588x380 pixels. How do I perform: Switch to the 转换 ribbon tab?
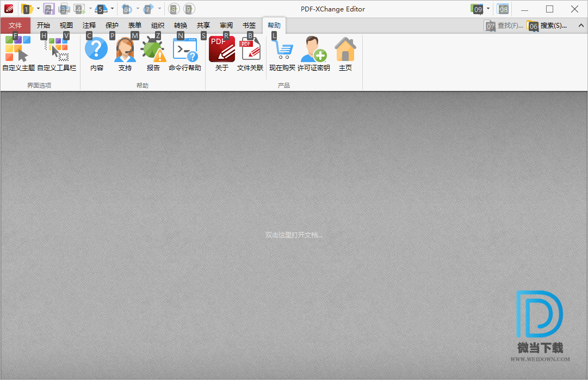181,26
